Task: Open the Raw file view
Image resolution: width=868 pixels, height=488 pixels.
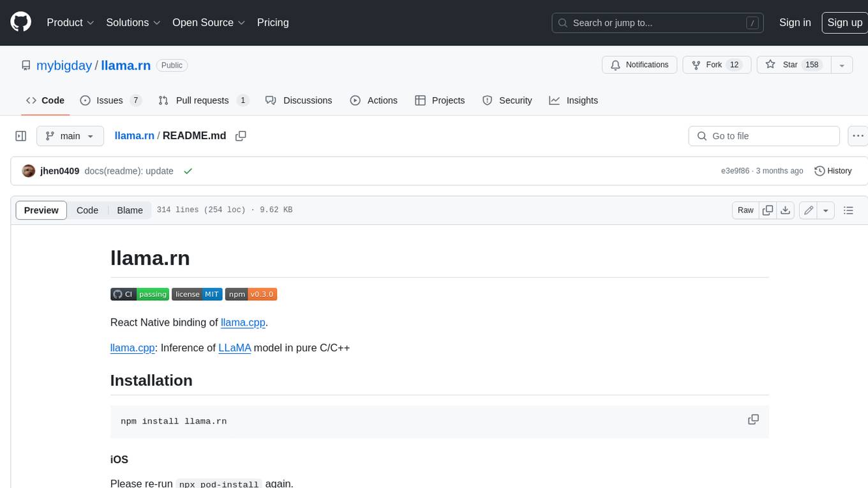Action: pyautogui.click(x=745, y=210)
